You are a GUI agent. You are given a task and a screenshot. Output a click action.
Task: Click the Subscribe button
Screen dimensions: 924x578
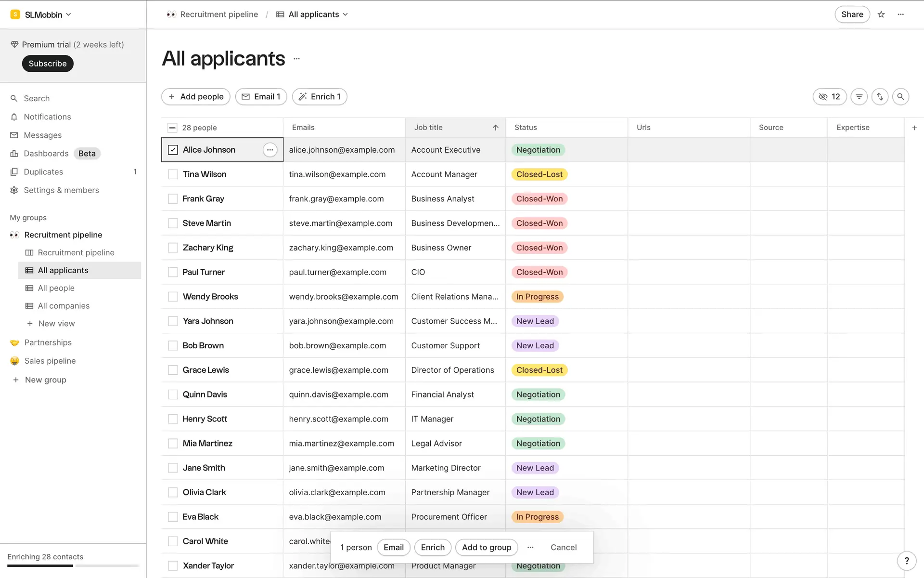coord(47,64)
